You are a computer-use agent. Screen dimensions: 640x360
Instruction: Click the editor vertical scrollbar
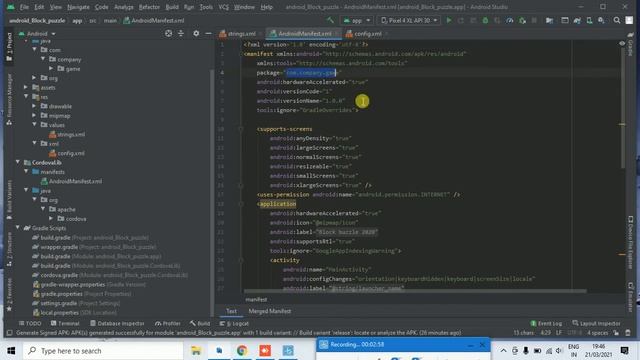(622, 106)
